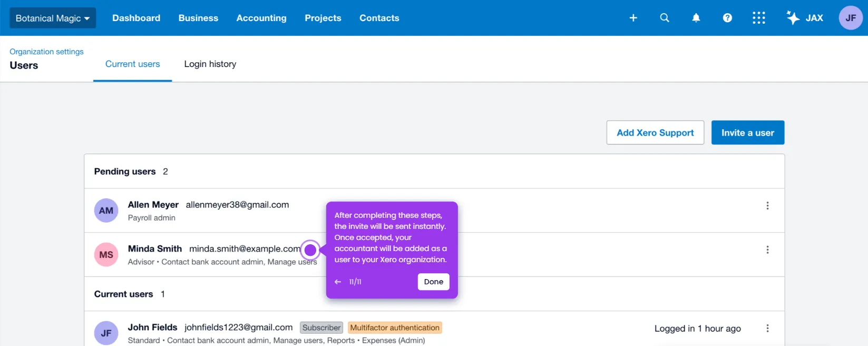Switch to the Login history tab
Viewport: 868px width, 346px height.
(210, 64)
